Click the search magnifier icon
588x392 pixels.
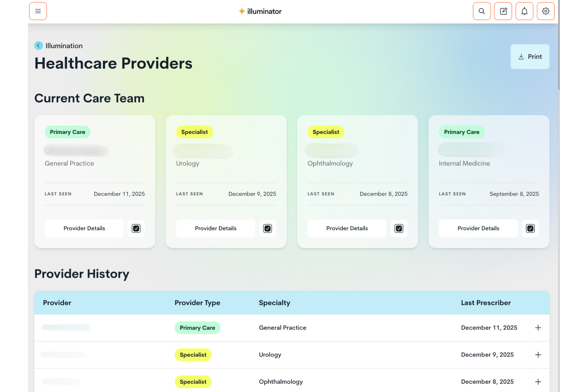[482, 11]
